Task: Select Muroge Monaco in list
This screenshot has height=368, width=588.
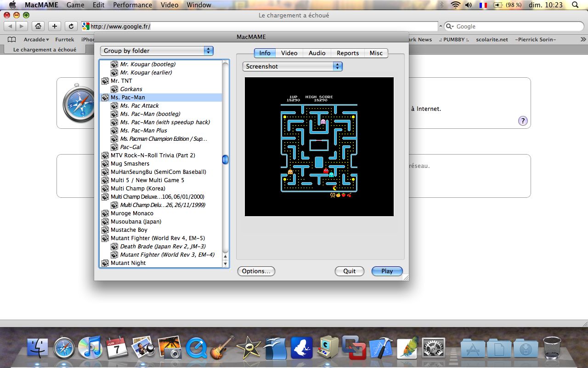Action: pyautogui.click(x=132, y=213)
